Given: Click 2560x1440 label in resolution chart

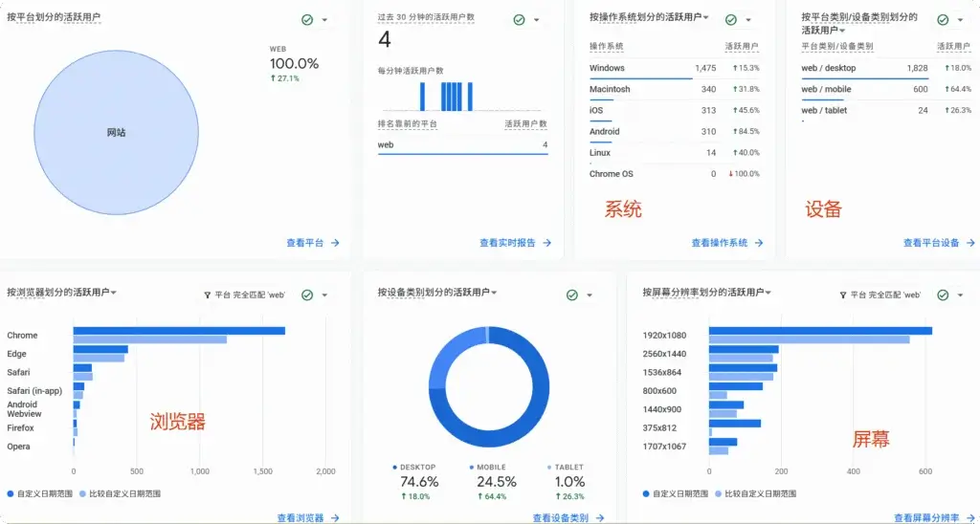Looking at the screenshot, I should tap(664, 354).
